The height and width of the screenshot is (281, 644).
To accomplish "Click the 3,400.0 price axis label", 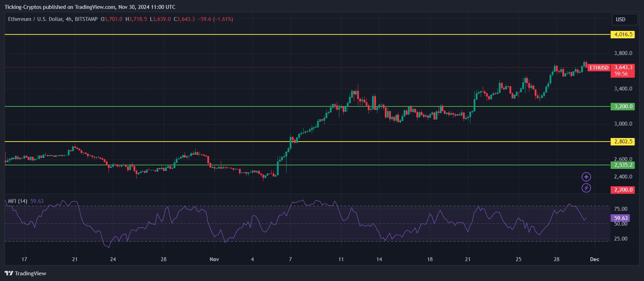I will click(623, 89).
